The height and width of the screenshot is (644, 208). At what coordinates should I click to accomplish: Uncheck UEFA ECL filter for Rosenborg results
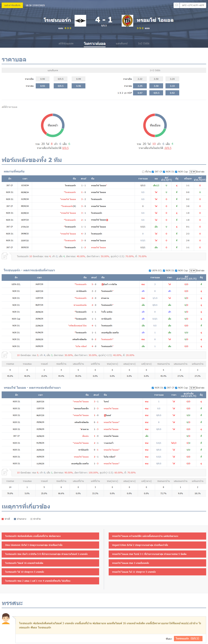(150, 271)
